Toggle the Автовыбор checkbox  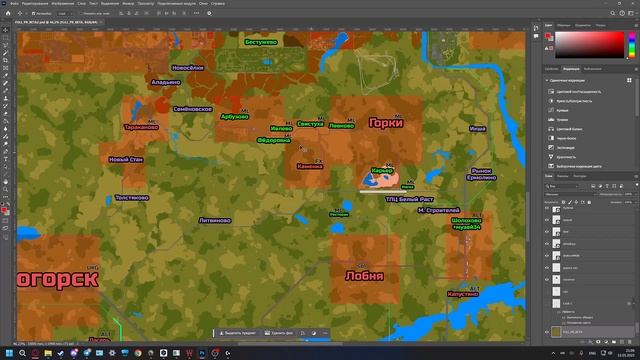(33, 13)
